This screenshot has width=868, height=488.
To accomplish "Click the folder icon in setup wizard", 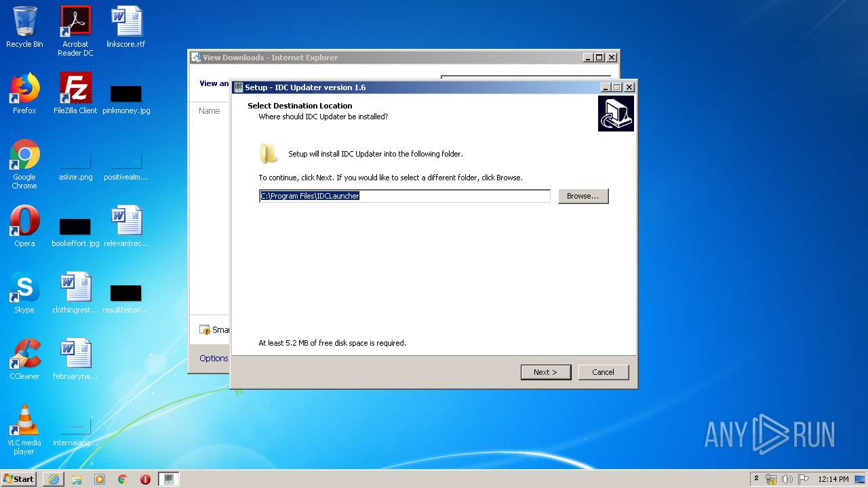I will coord(269,154).
